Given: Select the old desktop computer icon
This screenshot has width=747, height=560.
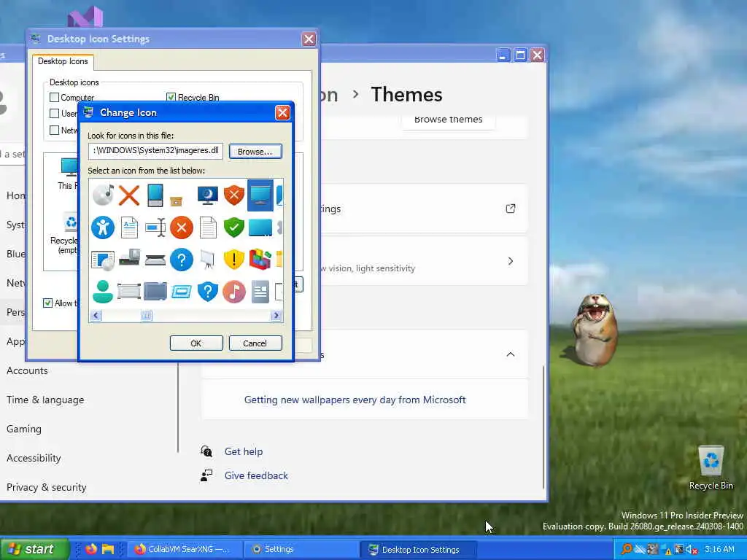Looking at the screenshot, I should (x=129, y=257).
